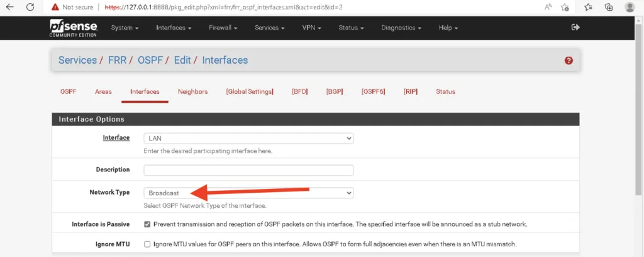Open the Network Type Broadcast dropdown
Screen dimensions: 644x257
click(248, 193)
